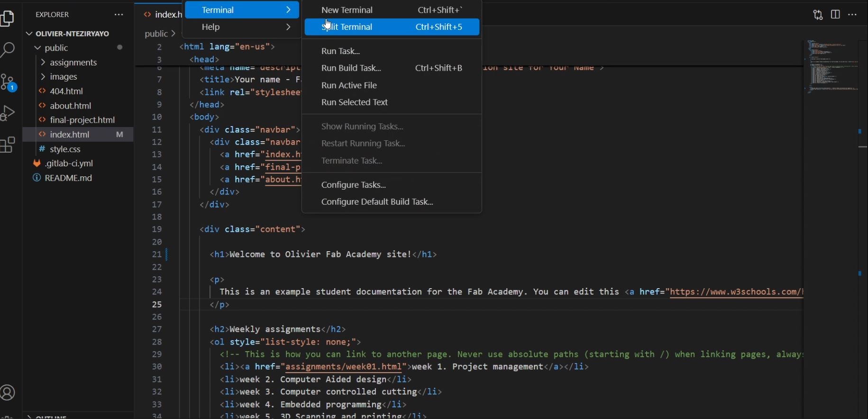Expand the assignments folder
Screen dimensions: 868x419
(x=43, y=63)
